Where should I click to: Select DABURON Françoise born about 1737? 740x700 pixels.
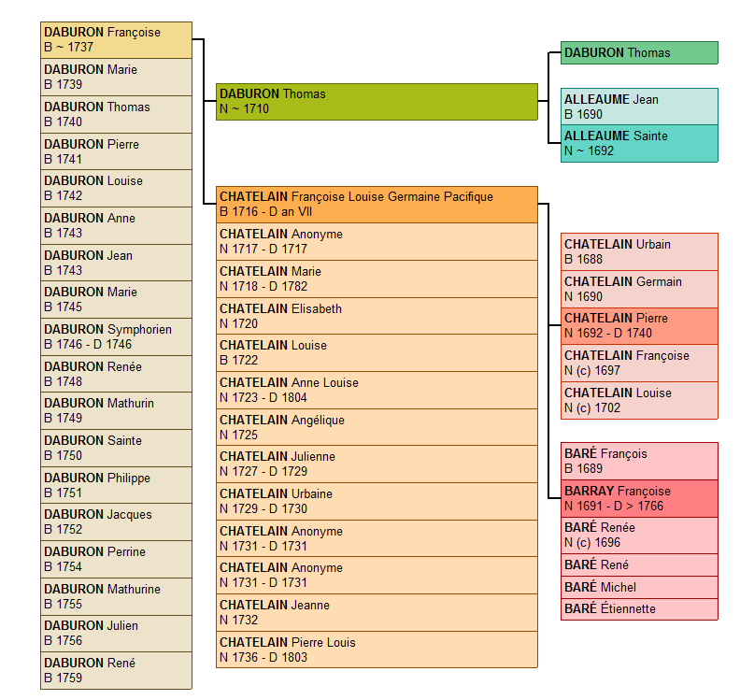pyautogui.click(x=116, y=40)
